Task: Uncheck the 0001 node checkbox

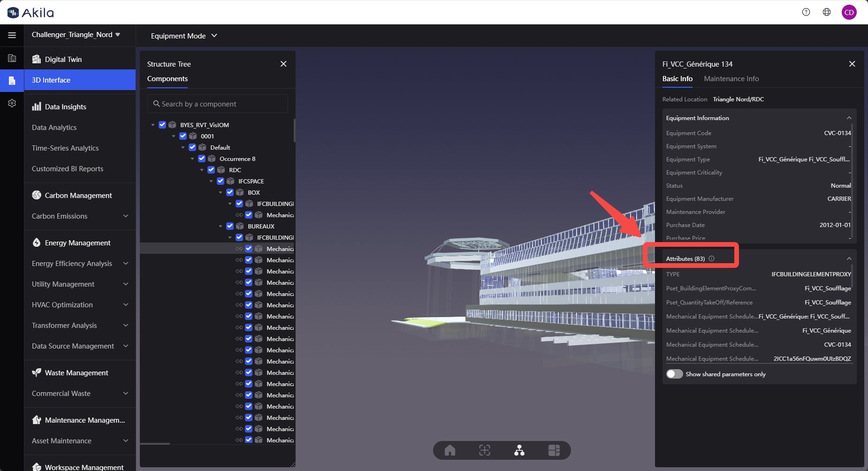Action: [183, 136]
